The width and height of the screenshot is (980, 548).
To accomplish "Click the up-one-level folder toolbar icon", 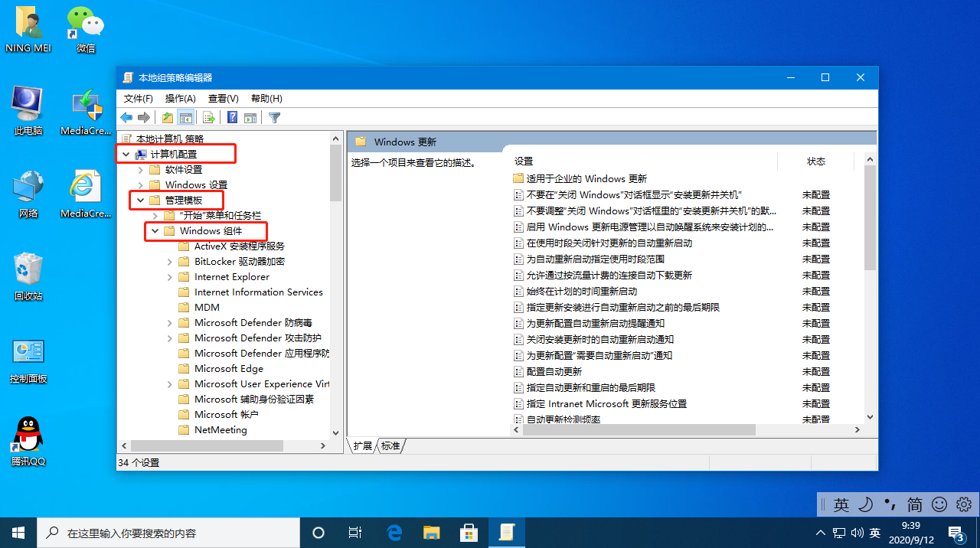I will point(166,117).
